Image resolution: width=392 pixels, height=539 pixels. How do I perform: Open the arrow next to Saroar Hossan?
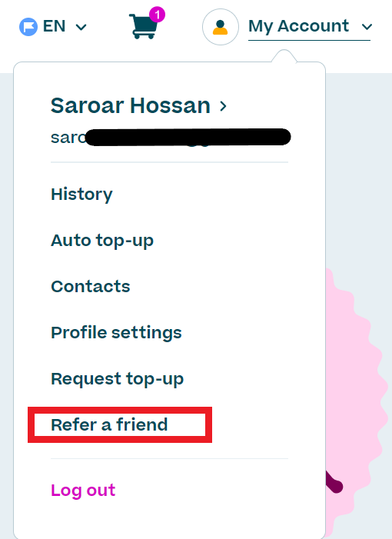pyautogui.click(x=224, y=106)
